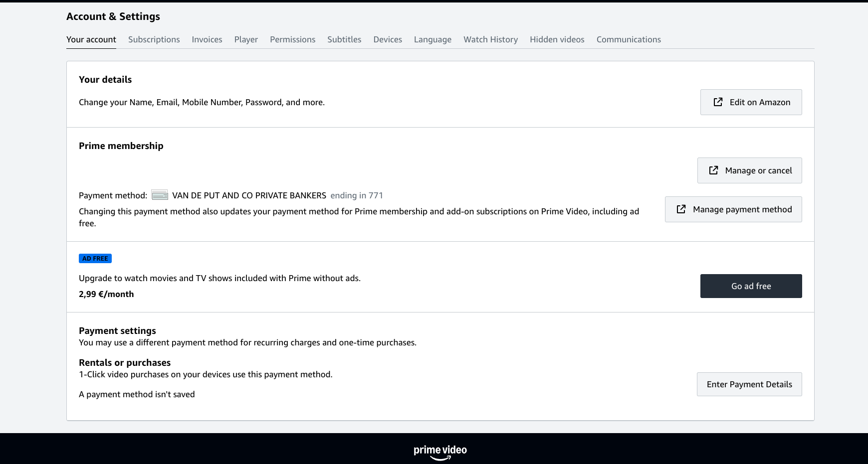The height and width of the screenshot is (464, 868).
Task: Click the 'Payment method:' label
Action: pyautogui.click(x=113, y=195)
